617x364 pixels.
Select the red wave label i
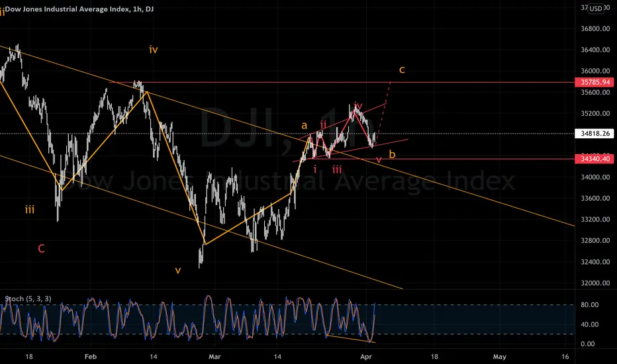[x=315, y=169]
